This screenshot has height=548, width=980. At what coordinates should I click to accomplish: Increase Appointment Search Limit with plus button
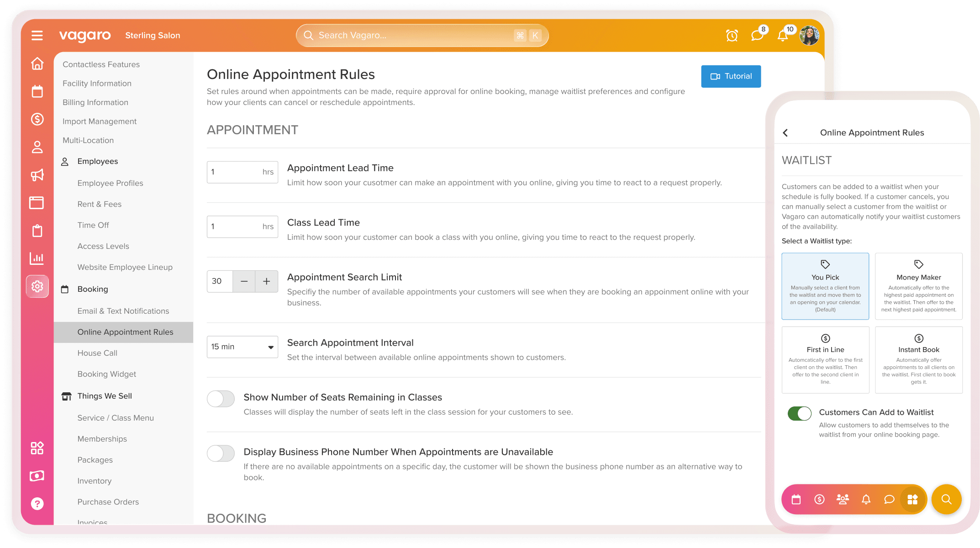[x=267, y=281]
